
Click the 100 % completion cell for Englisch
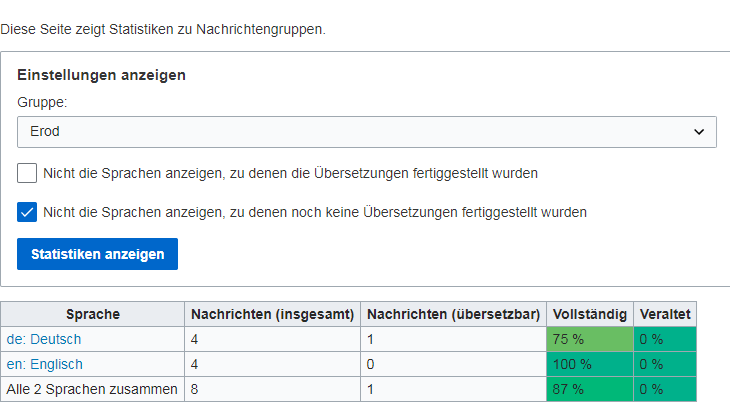point(590,364)
